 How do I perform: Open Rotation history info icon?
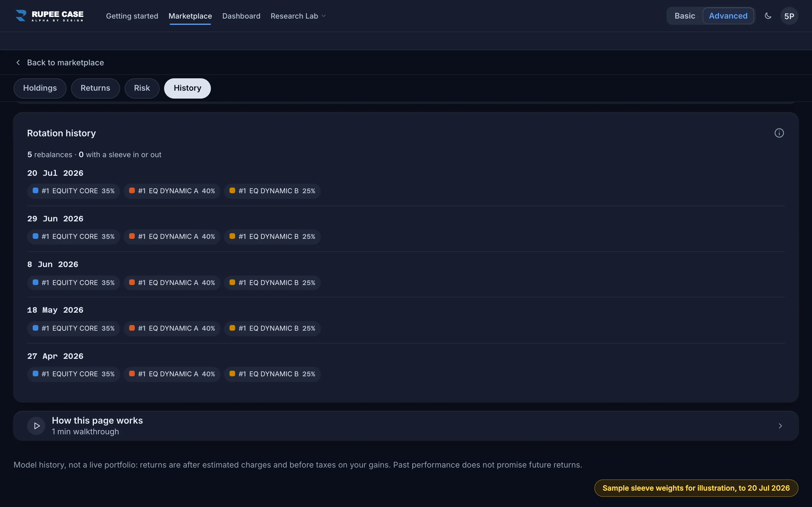[779, 133]
